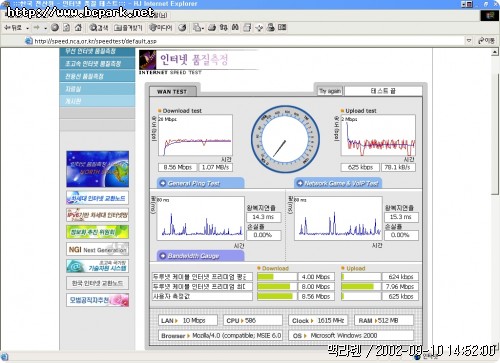Screen dimensions: 500x363
Task: Click the 8.00 Mbps download value
Action: pyautogui.click(x=316, y=286)
